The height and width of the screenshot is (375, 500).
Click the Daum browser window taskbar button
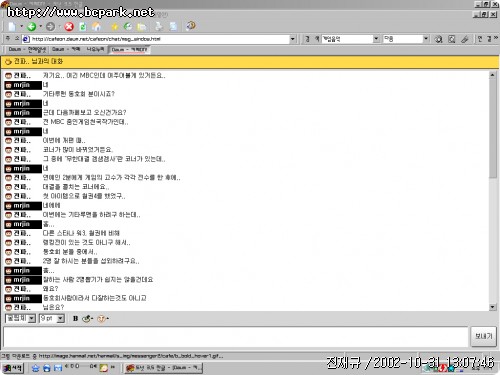pyautogui.click(x=163, y=368)
